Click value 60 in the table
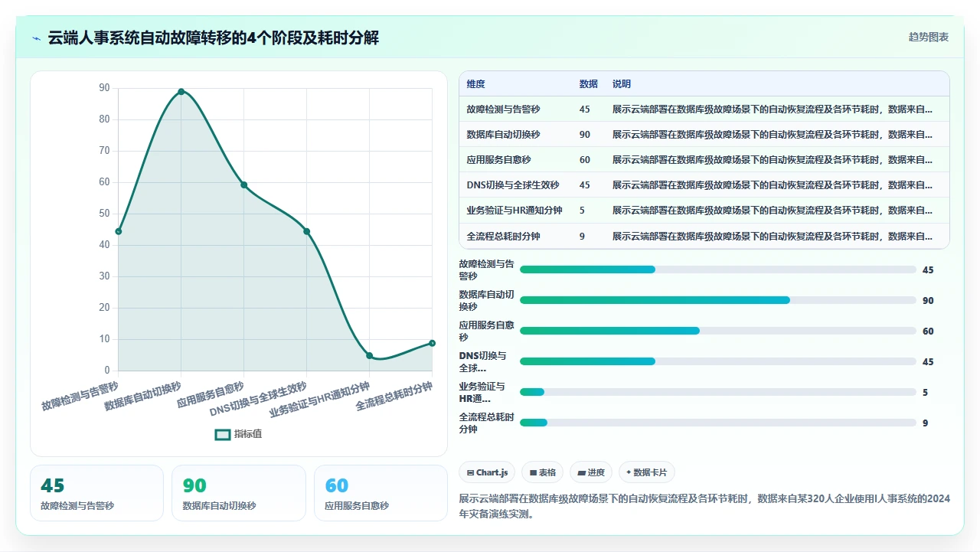The height and width of the screenshot is (552, 980). [585, 160]
